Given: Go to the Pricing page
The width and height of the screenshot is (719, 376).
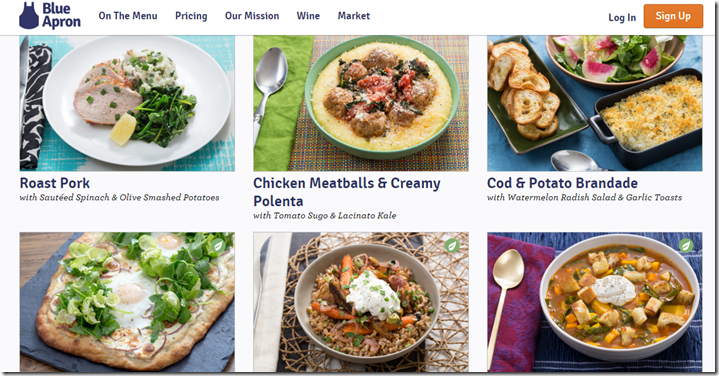Looking at the screenshot, I should pos(191,16).
